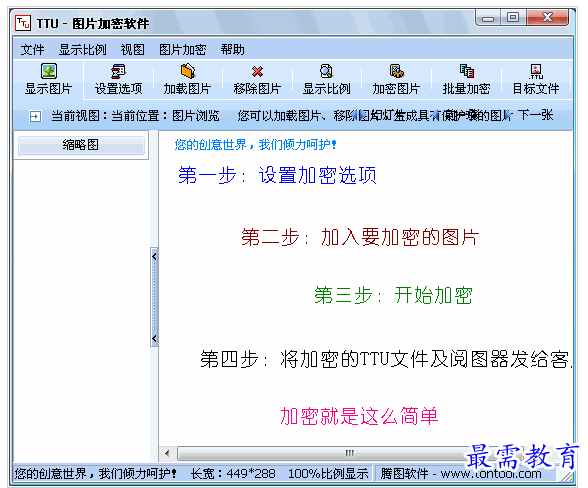Open the 帮助 menu
Image resolution: width=588 pixels, height=488 pixels.
[232, 50]
